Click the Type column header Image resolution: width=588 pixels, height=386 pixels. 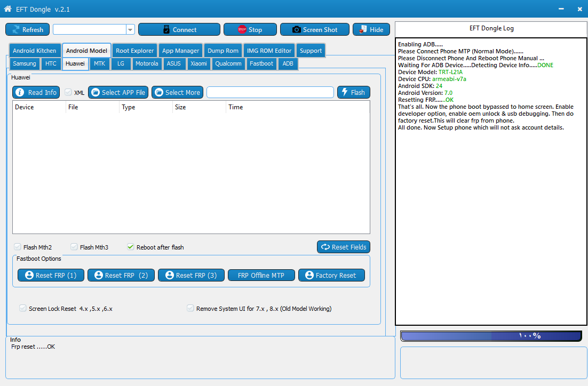point(146,107)
